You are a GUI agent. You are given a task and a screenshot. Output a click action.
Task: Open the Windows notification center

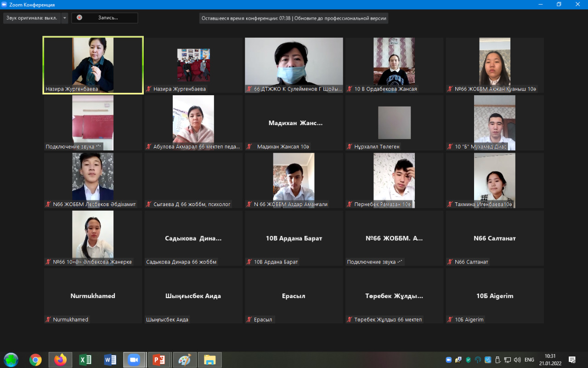coord(572,360)
